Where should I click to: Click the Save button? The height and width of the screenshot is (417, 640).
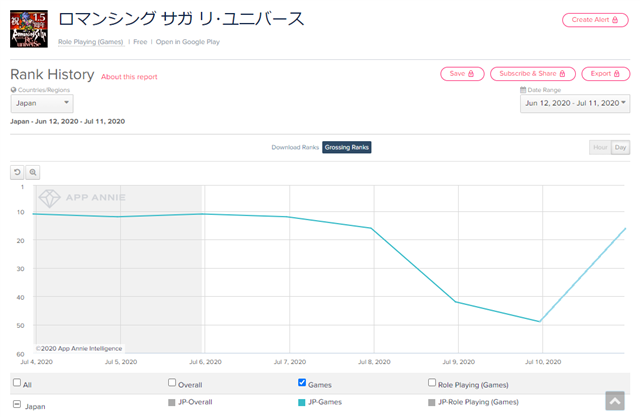coord(462,74)
